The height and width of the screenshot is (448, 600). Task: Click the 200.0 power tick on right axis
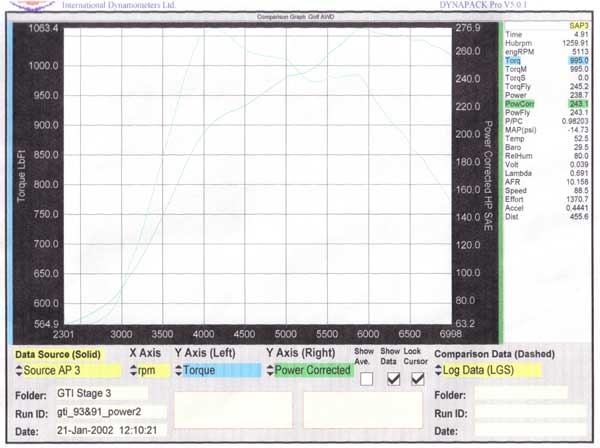click(468, 134)
